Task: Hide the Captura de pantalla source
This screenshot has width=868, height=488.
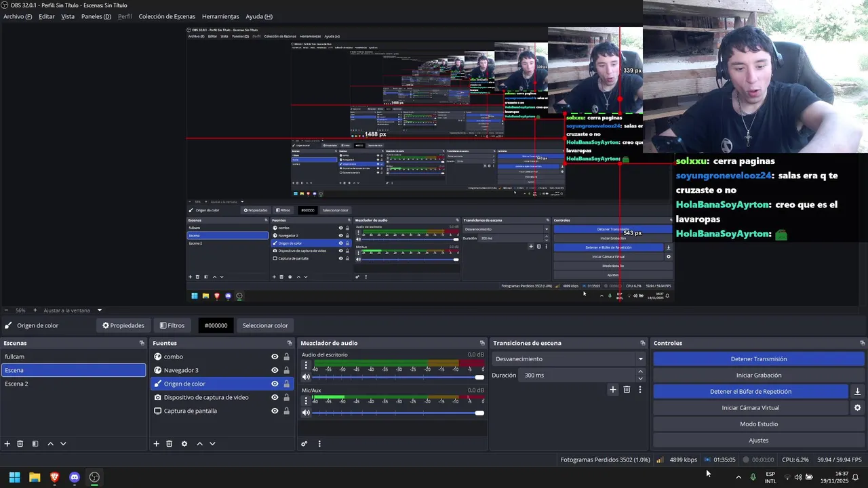Action: click(275, 411)
